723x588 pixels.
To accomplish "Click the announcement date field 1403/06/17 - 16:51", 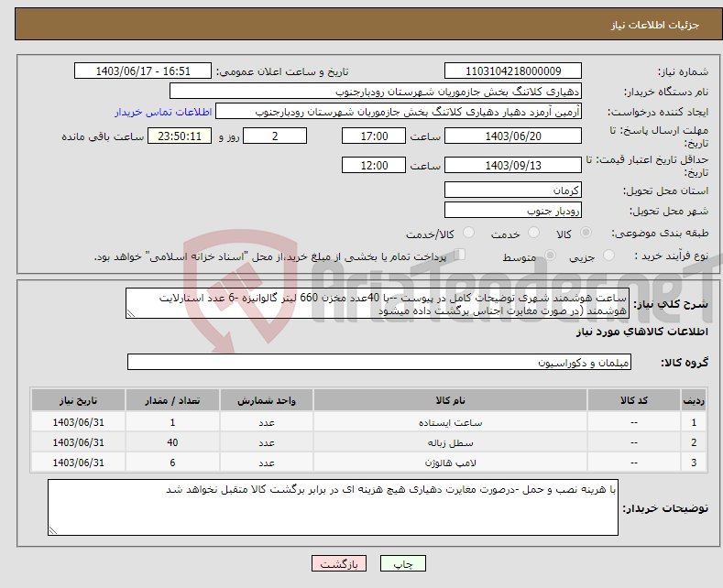I will click(143, 71).
